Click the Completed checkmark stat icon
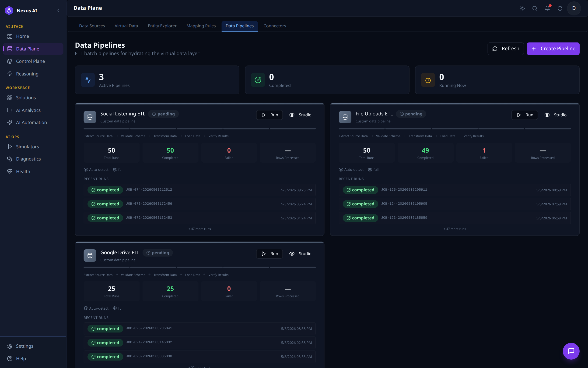588x368 pixels. coord(258,80)
